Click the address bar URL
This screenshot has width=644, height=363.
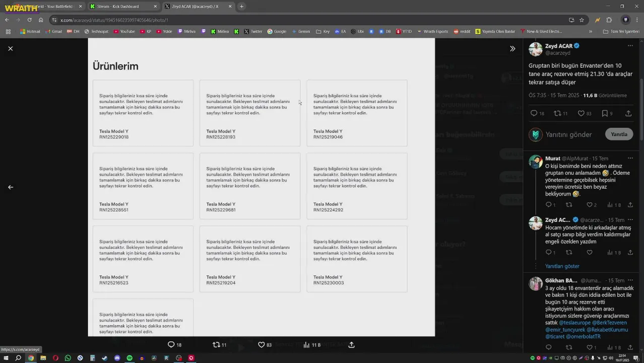click(114, 20)
